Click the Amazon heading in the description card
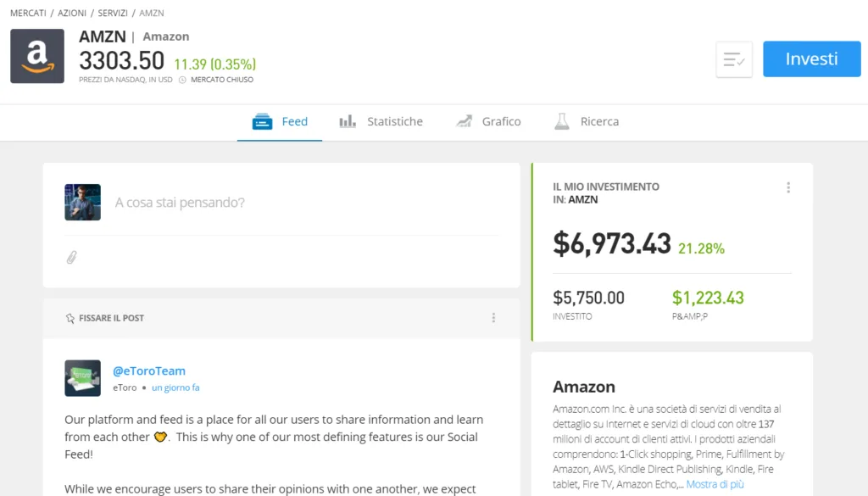The image size is (868, 496). click(584, 387)
